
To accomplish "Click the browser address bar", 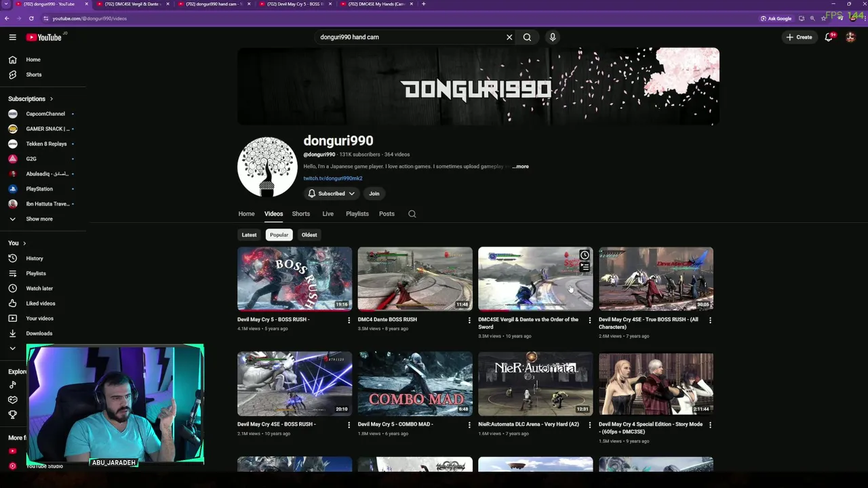I will coord(400,18).
